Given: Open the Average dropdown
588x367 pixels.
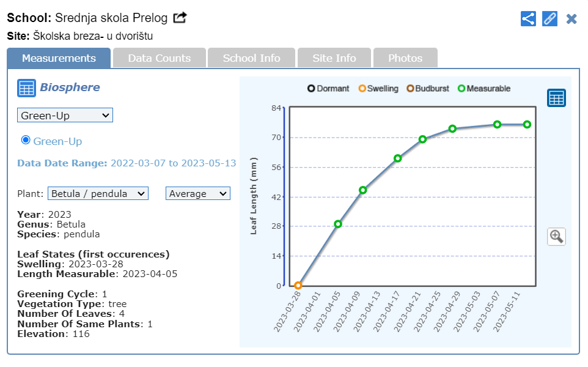Looking at the screenshot, I should [x=198, y=193].
